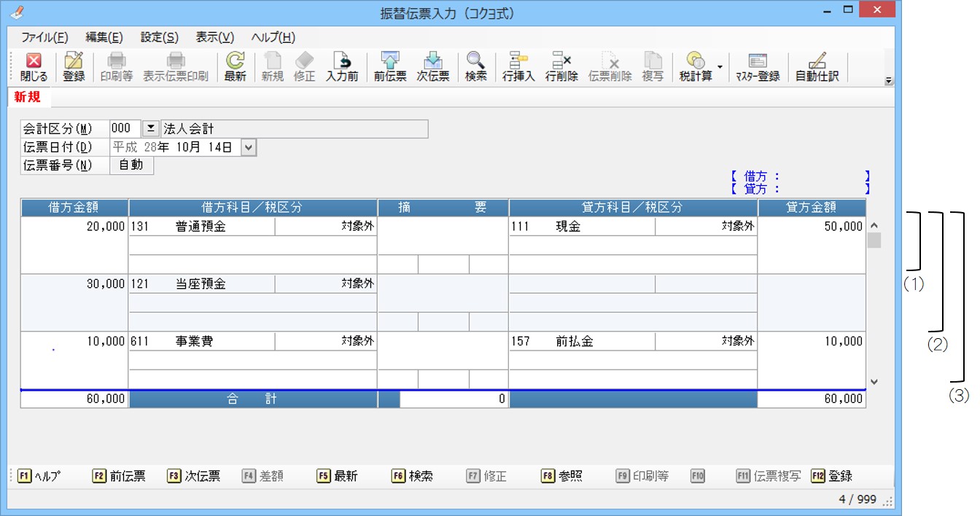Expand the 税計算 dropdown arrow
Screen dimensions: 980x516
tap(720, 66)
